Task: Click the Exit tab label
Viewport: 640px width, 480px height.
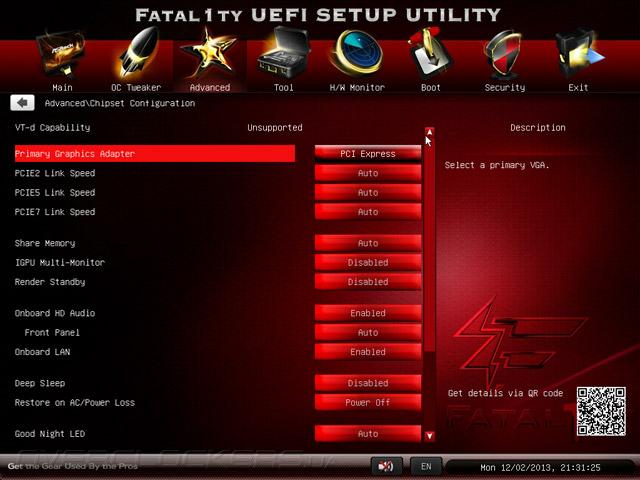Action: (578, 87)
